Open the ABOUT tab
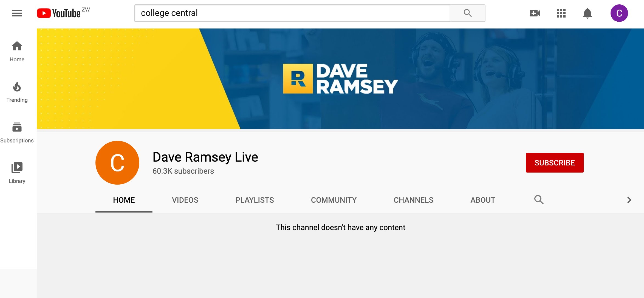This screenshot has width=644, height=298. point(483,200)
